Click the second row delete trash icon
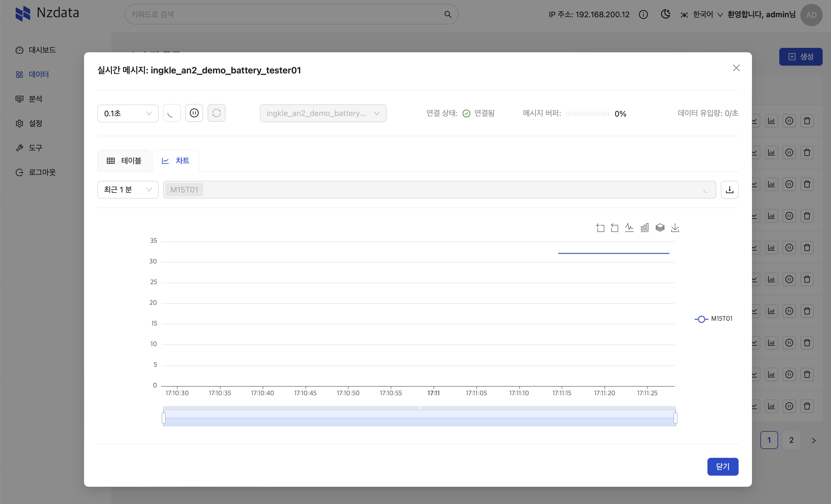The width and height of the screenshot is (831, 504). (x=807, y=152)
